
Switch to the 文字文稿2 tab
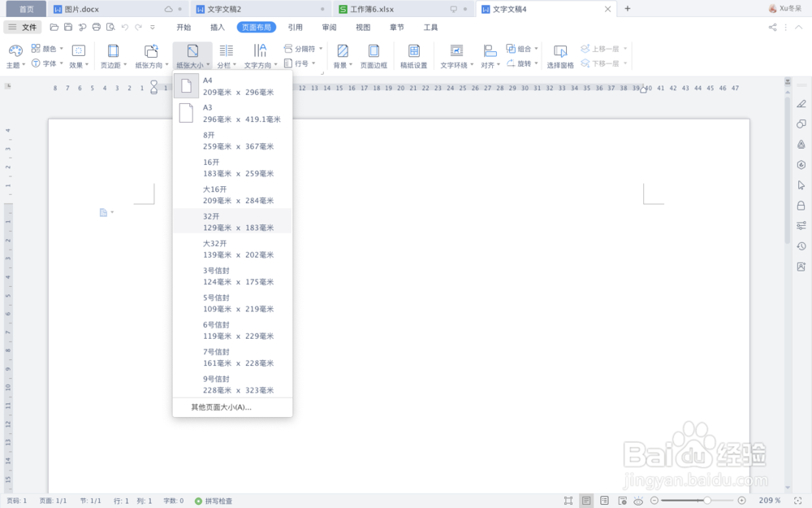tap(261, 9)
